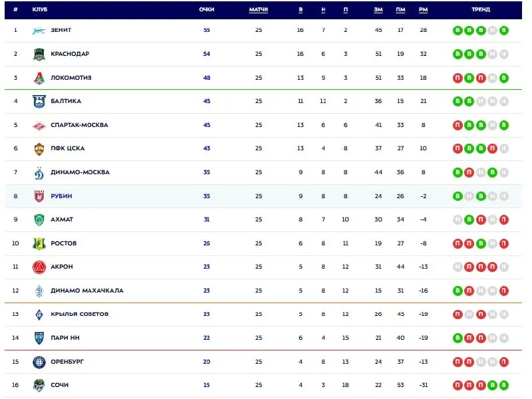This screenshot has width=532, height=399.
Task: Click the PFK CSKA club crest
Action: pos(39,149)
